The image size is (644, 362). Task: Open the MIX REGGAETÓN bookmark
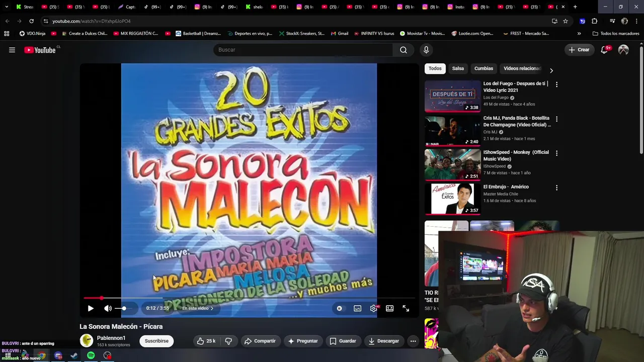(136, 34)
